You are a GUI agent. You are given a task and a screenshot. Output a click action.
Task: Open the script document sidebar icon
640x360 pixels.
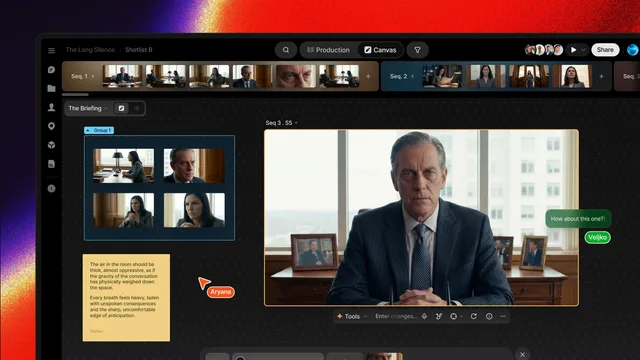[x=51, y=164]
